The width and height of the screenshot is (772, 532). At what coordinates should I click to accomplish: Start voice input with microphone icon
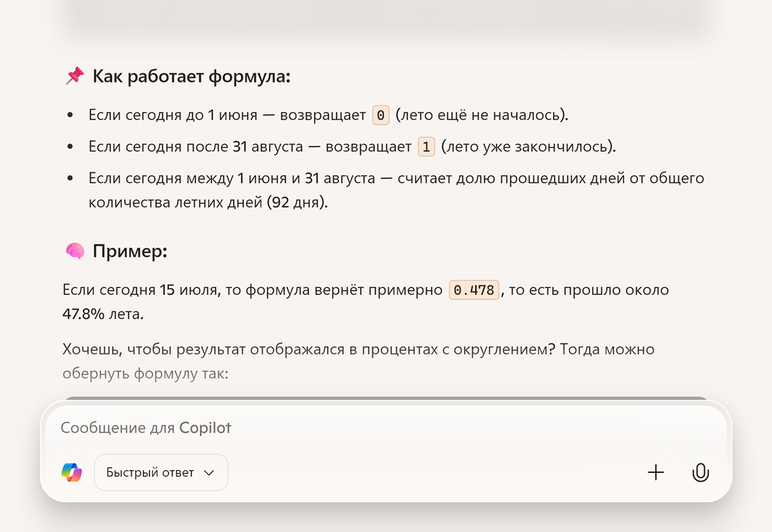pyautogui.click(x=700, y=473)
